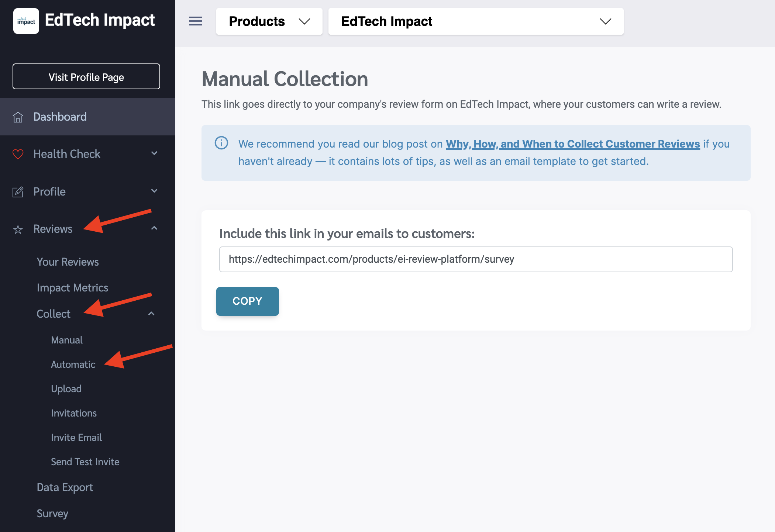The width and height of the screenshot is (775, 532).
Task: Click the survey link input field
Action: [x=476, y=259]
